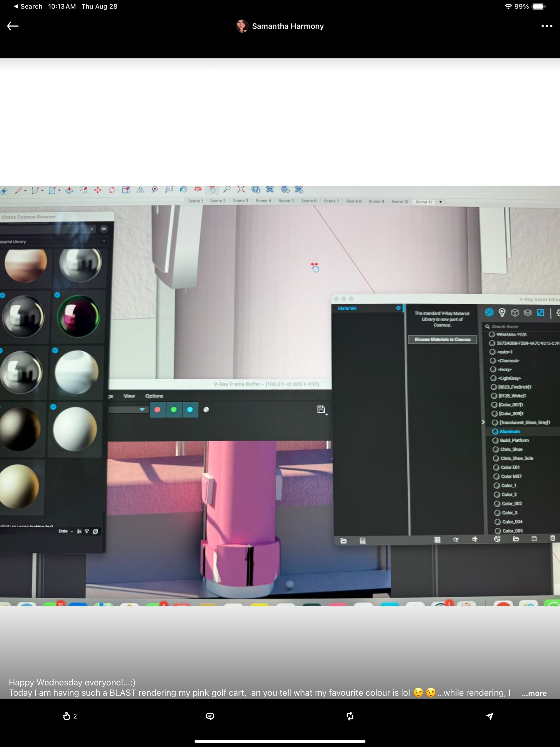Open the comment bubble icon
Screen dimensions: 560x747
coord(210,716)
